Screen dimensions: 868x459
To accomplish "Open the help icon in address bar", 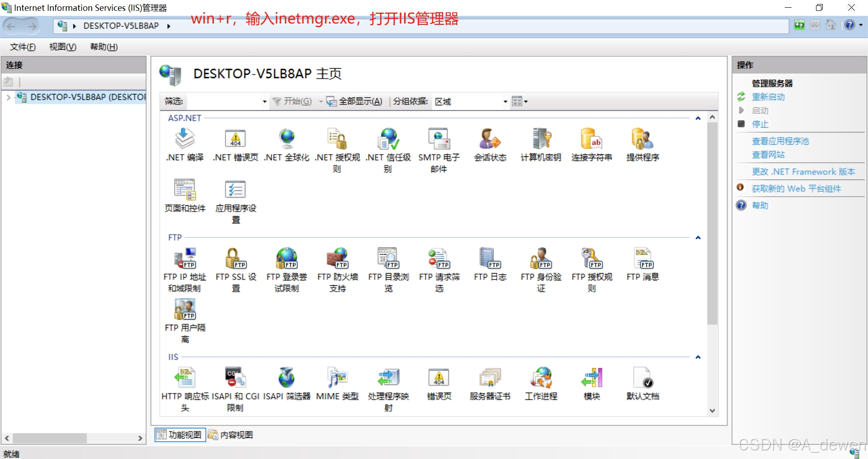I will pos(849,25).
